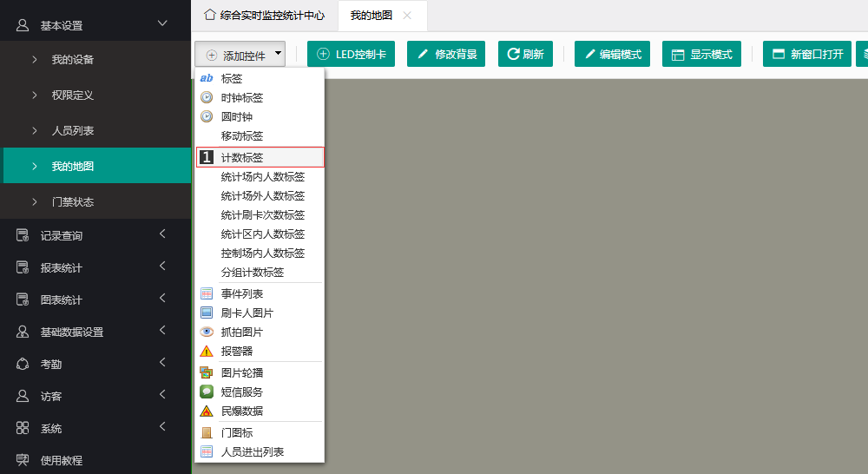Switch to 编辑模式
Viewport: 868px width, 474px height.
click(x=612, y=54)
